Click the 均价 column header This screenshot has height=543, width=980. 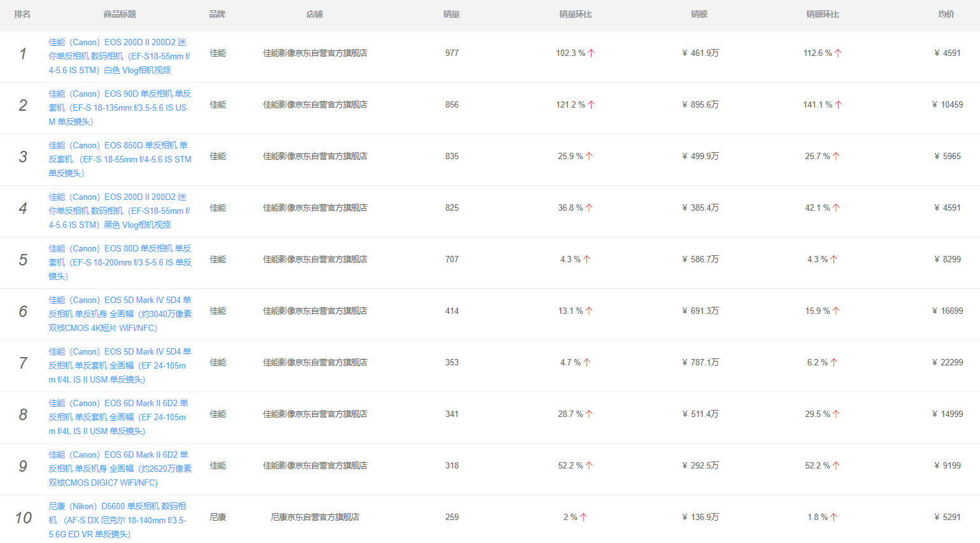point(946,14)
